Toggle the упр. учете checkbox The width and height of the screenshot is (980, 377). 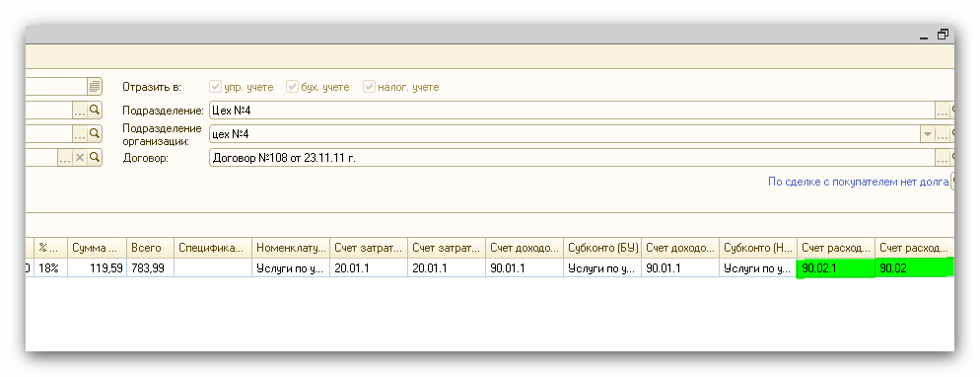[216, 86]
